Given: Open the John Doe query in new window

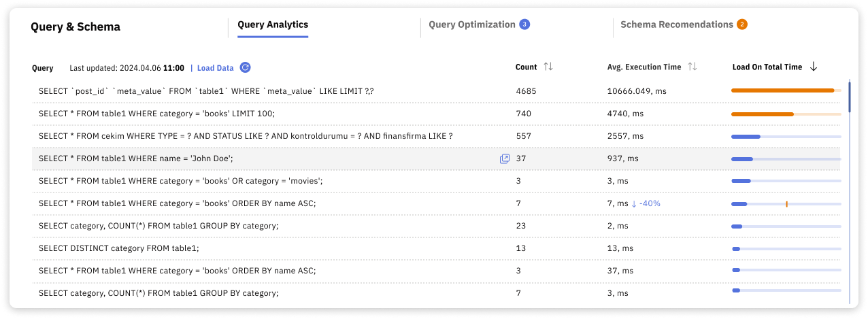Looking at the screenshot, I should point(505,158).
